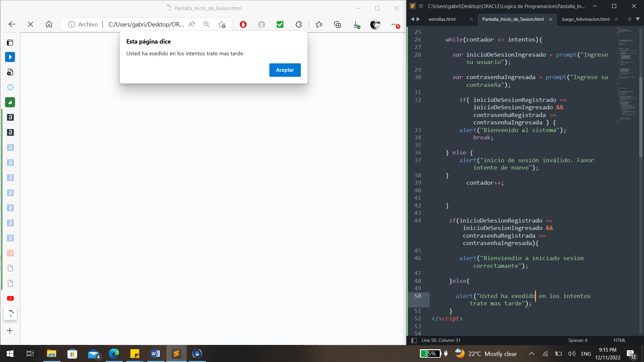
Task: Activate the Read aloud icon in address bar
Action: 192,24
